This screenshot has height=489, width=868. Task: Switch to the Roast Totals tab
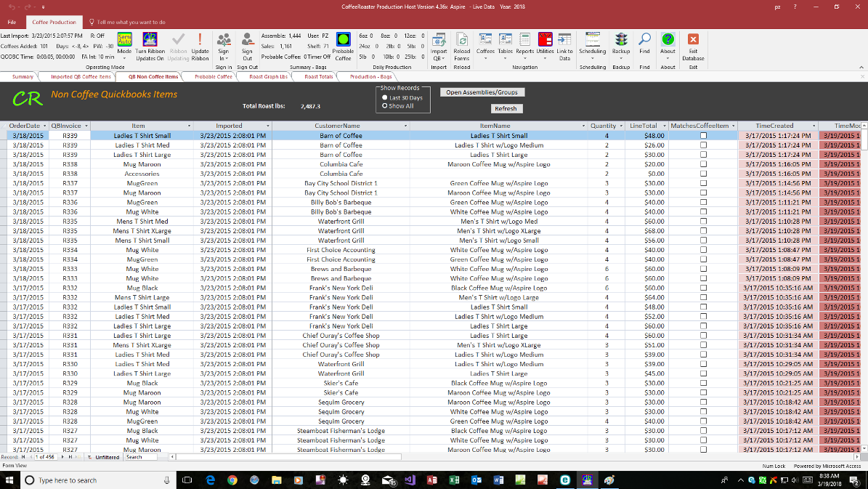tap(319, 77)
